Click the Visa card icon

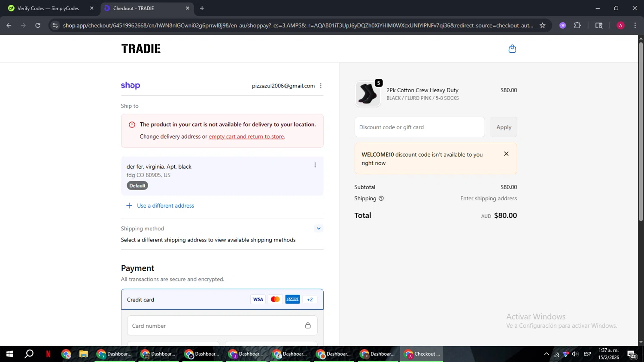258,299
